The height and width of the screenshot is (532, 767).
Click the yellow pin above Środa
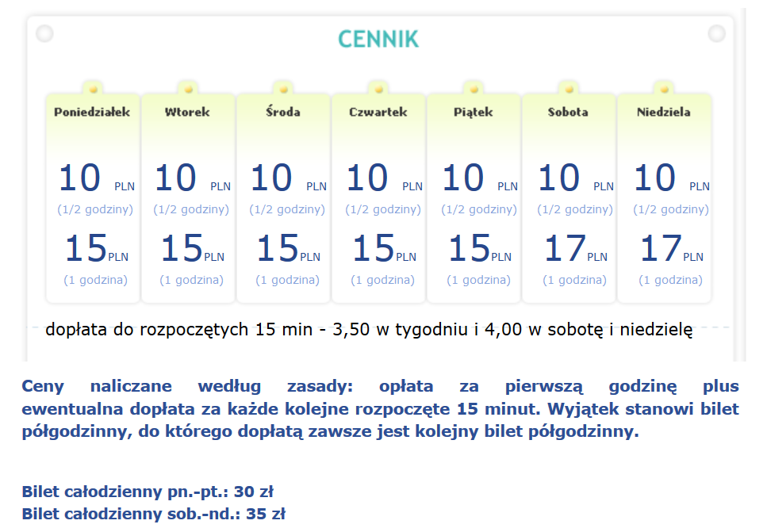[x=283, y=87]
